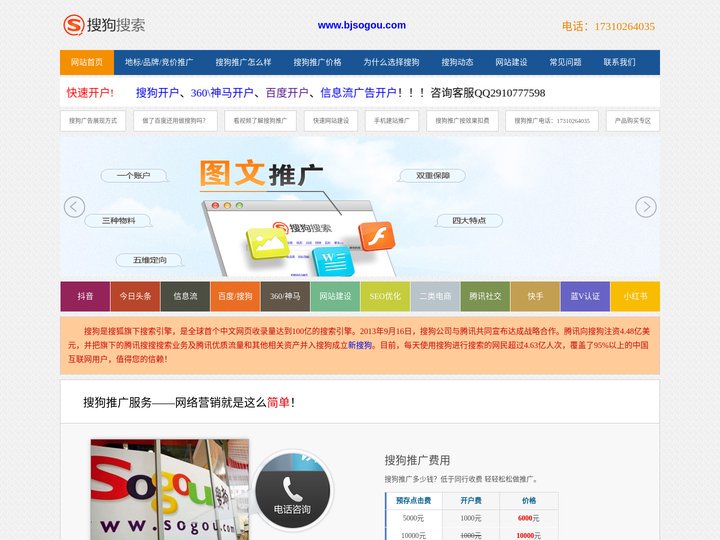The image size is (720, 540).
Task: Click 手机建站推广 button
Action: (x=392, y=121)
